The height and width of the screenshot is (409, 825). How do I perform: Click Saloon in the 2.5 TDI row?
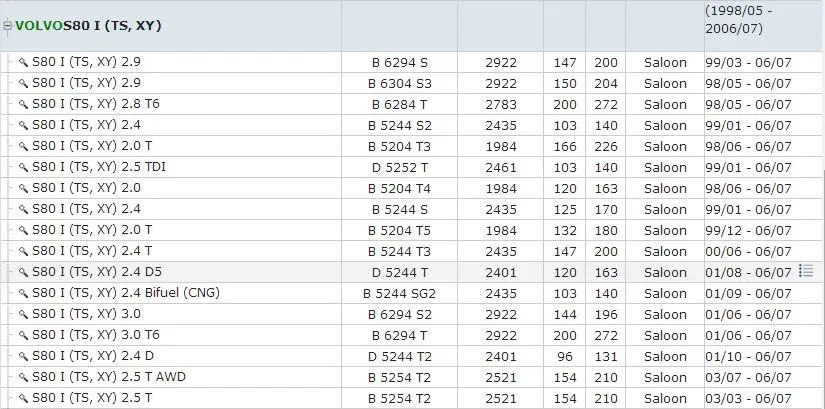[x=665, y=168]
